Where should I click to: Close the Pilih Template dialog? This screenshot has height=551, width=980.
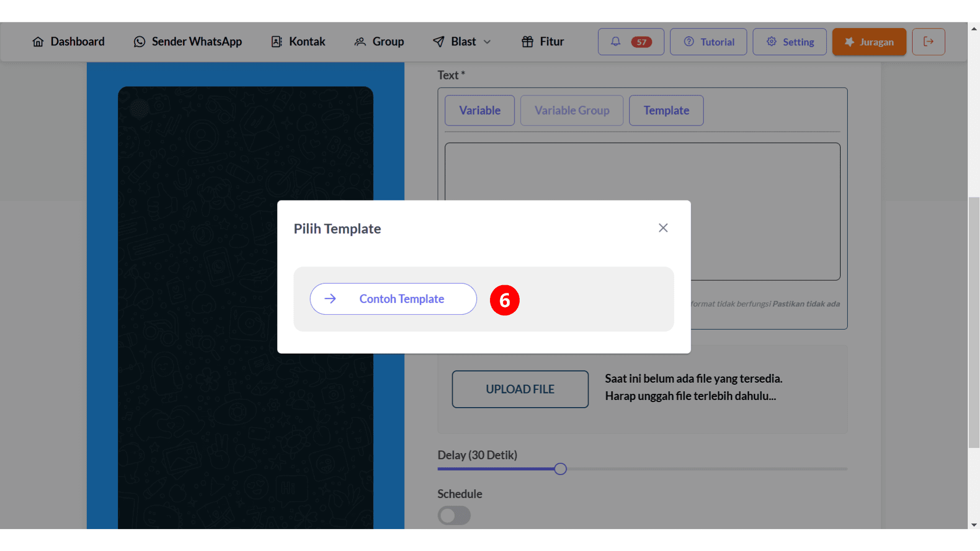[663, 228]
